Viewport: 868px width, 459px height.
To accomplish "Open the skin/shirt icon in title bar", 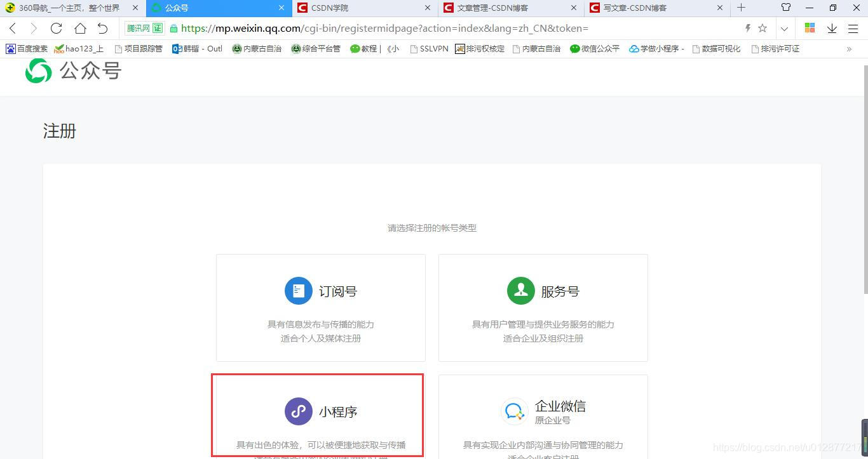I will click(x=786, y=8).
